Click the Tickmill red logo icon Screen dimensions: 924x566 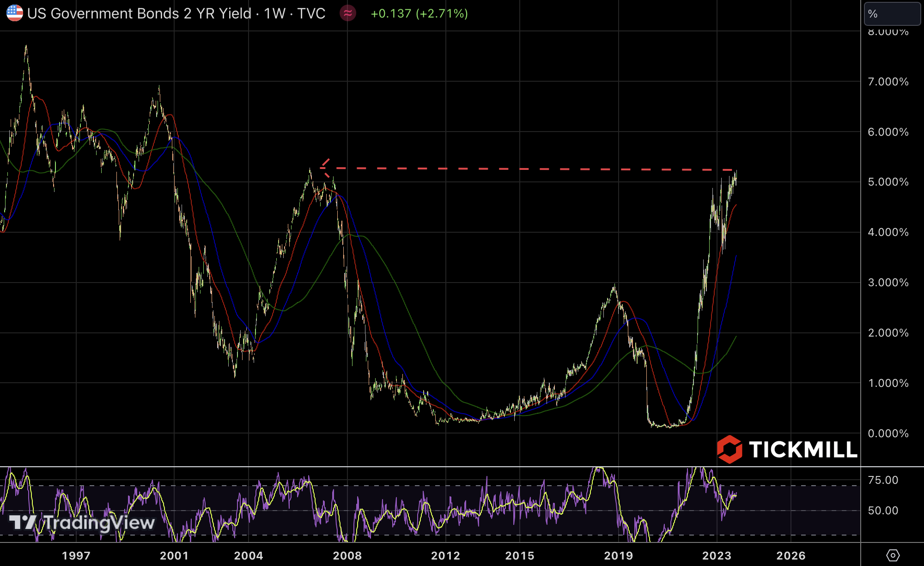click(x=729, y=449)
